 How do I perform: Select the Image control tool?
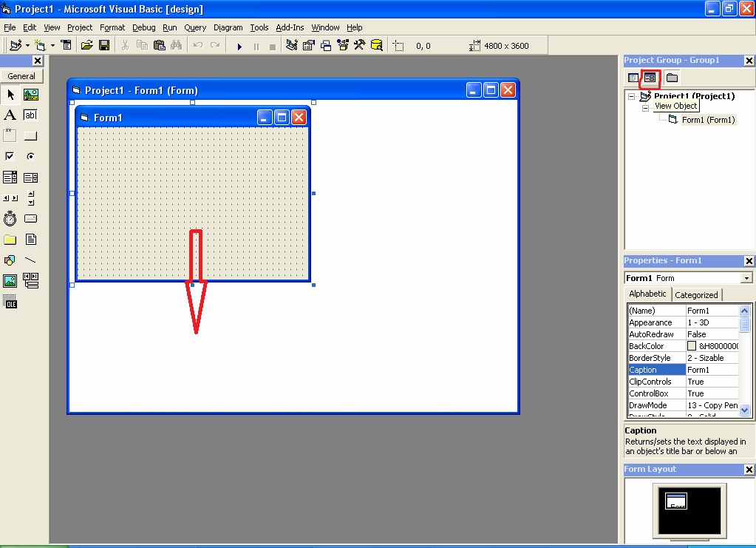10,281
